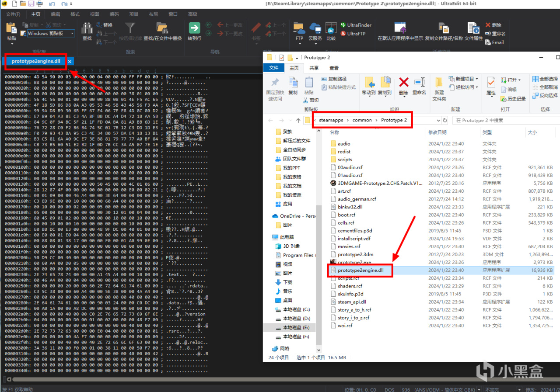
Task: Switch to the 查看 tab in Explorer
Action: click(x=334, y=68)
